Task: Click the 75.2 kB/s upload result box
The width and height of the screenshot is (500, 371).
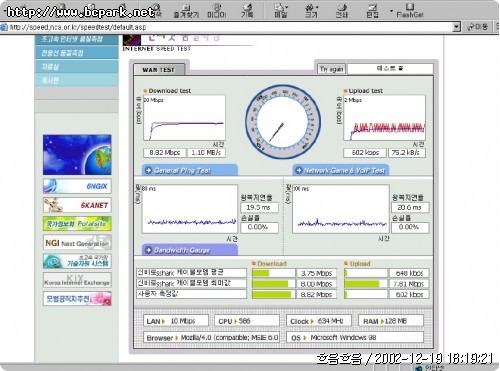Action: [407, 153]
